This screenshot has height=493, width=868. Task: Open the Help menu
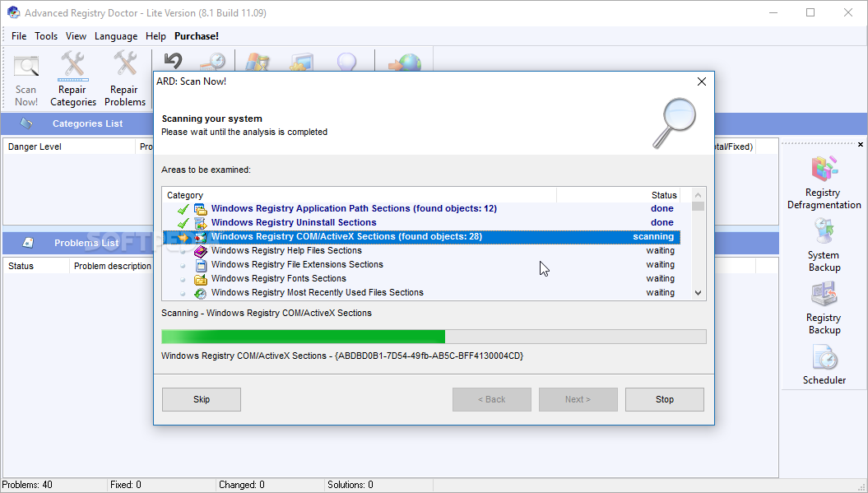click(155, 36)
